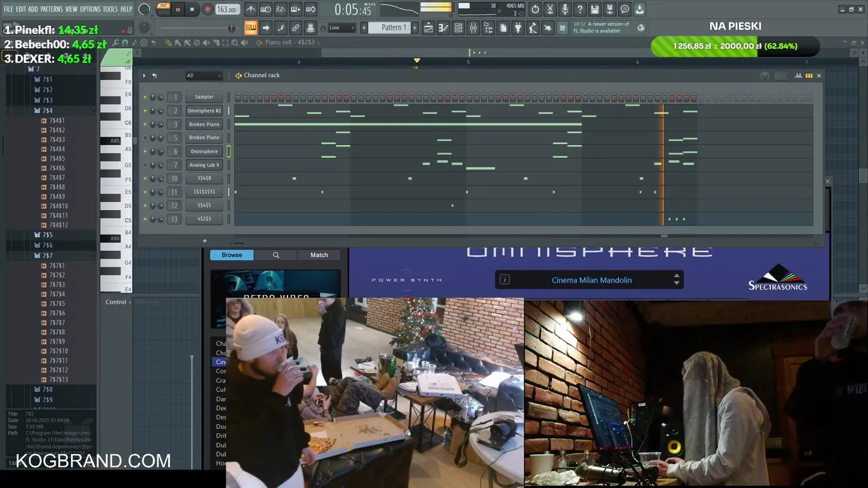
Task: Open the TOOLS menu
Action: (x=110, y=9)
